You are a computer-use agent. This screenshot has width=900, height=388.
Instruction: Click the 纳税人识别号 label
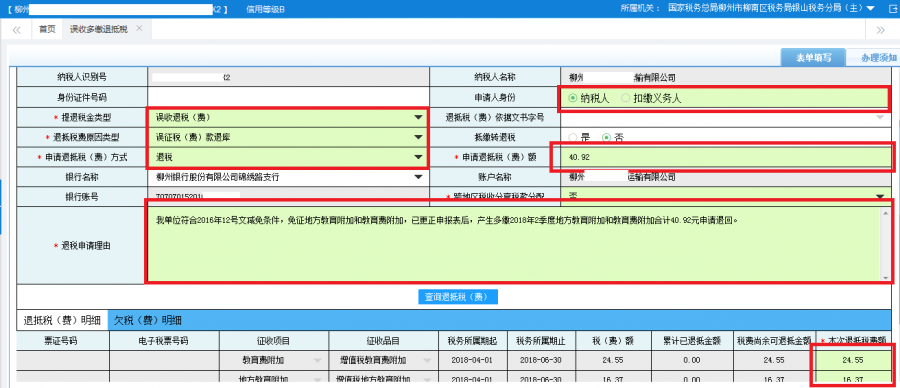tap(82, 77)
